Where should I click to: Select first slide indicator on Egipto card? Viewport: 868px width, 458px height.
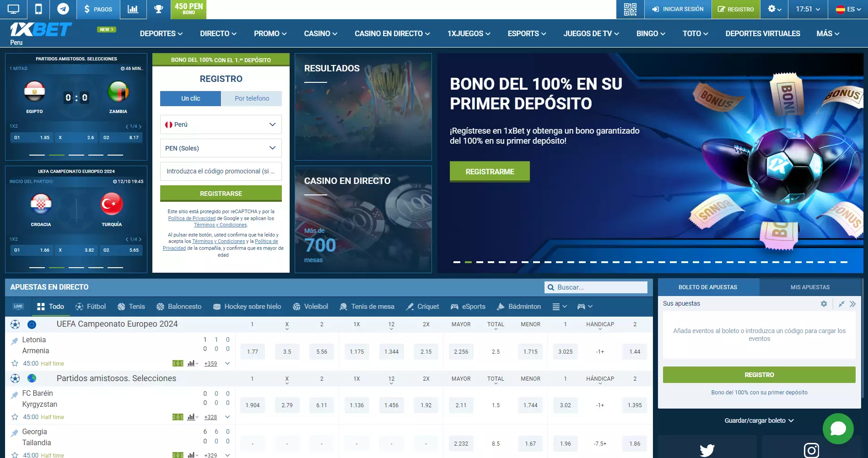37,155
